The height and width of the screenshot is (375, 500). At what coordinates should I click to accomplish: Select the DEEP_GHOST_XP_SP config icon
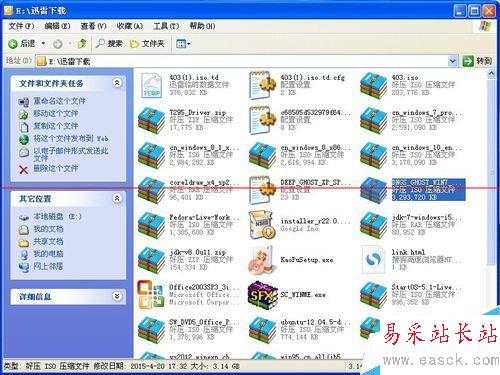[x=263, y=190]
